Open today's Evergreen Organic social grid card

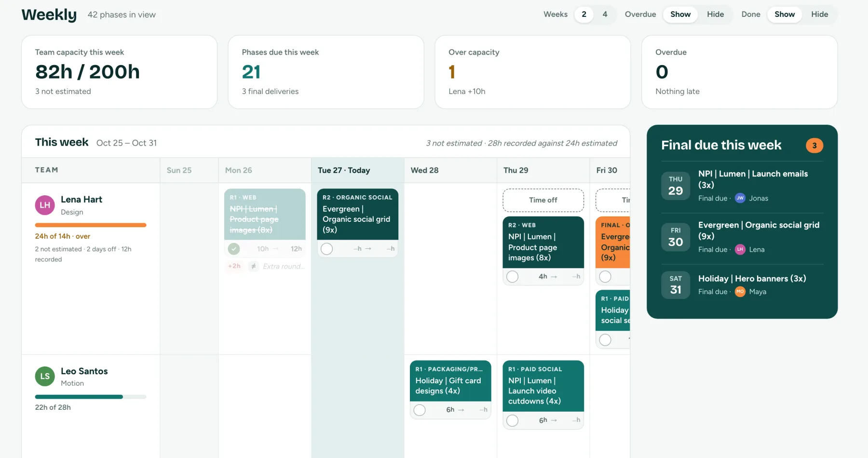pyautogui.click(x=357, y=214)
